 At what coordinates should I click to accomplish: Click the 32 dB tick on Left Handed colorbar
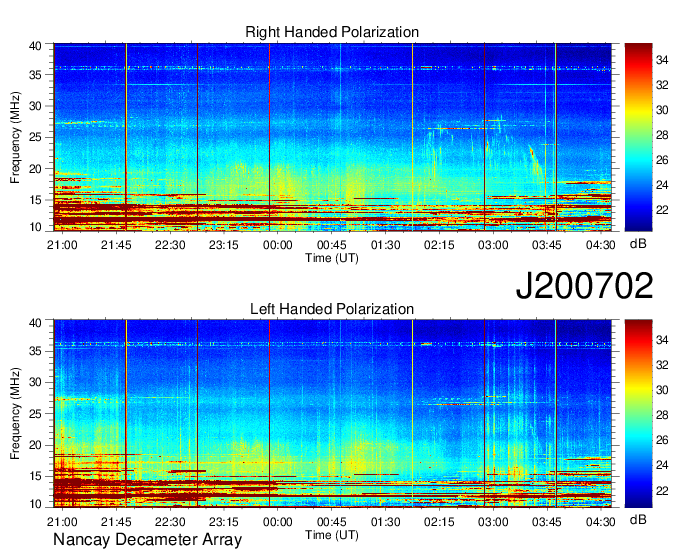[662, 365]
